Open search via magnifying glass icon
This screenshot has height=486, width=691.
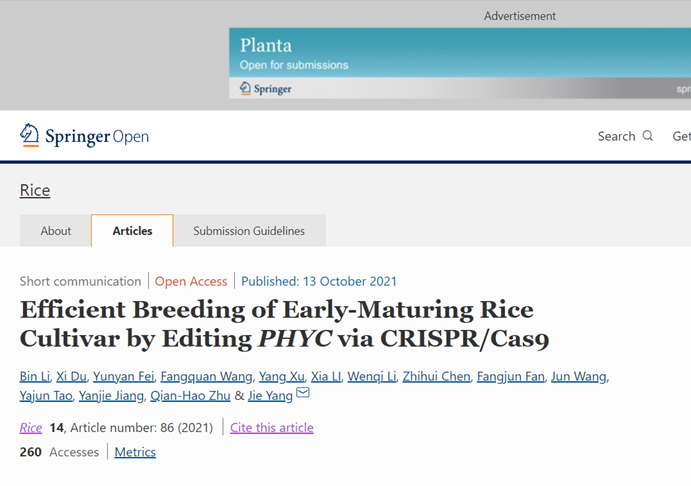point(647,136)
